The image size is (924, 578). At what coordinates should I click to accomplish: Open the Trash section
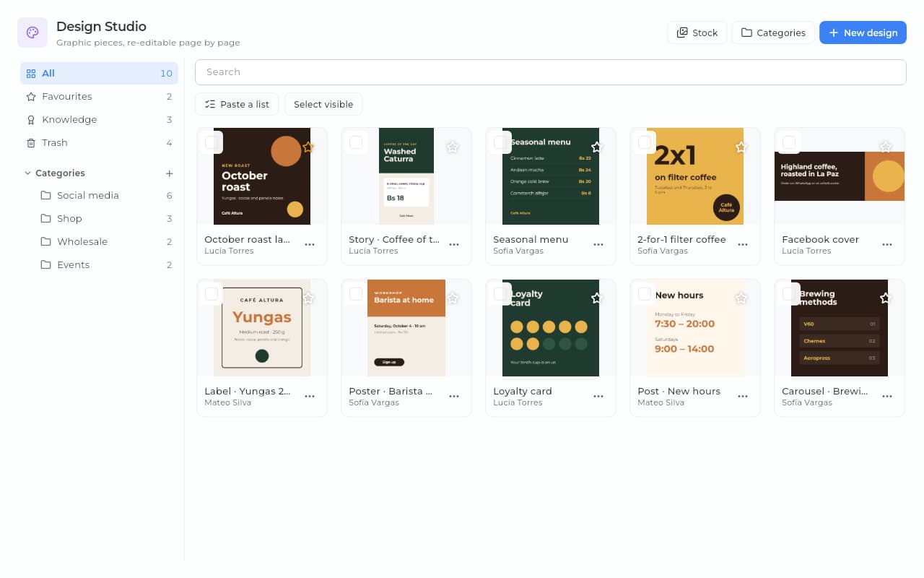99,142
